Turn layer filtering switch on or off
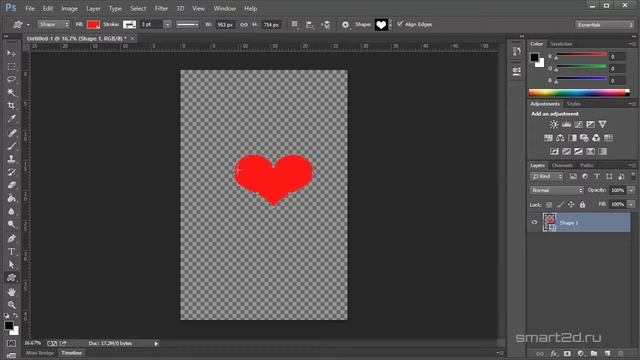Image resolution: width=640 pixels, height=360 pixels. [633, 176]
